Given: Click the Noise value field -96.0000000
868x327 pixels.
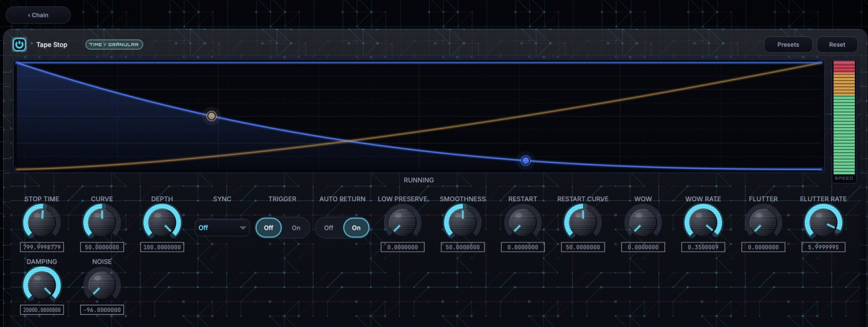Looking at the screenshot, I should click(102, 310).
